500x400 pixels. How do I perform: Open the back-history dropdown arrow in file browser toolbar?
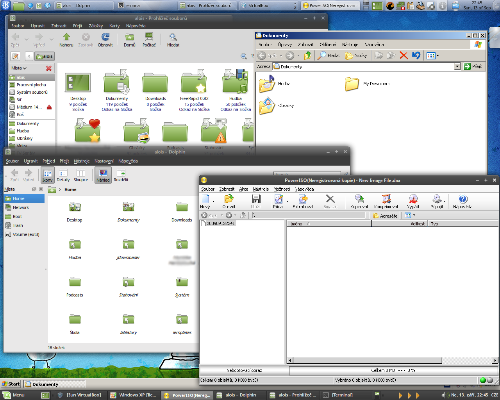point(26,39)
